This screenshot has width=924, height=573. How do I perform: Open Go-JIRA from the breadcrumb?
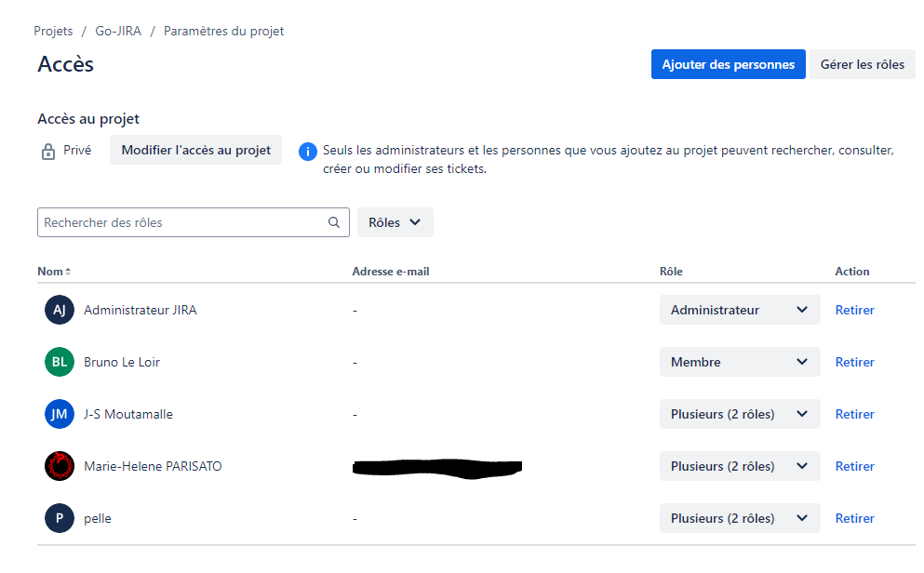pyautogui.click(x=116, y=31)
